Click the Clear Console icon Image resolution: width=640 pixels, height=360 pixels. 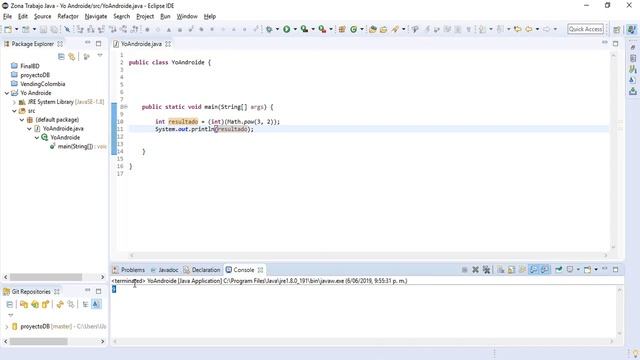tap(501, 270)
